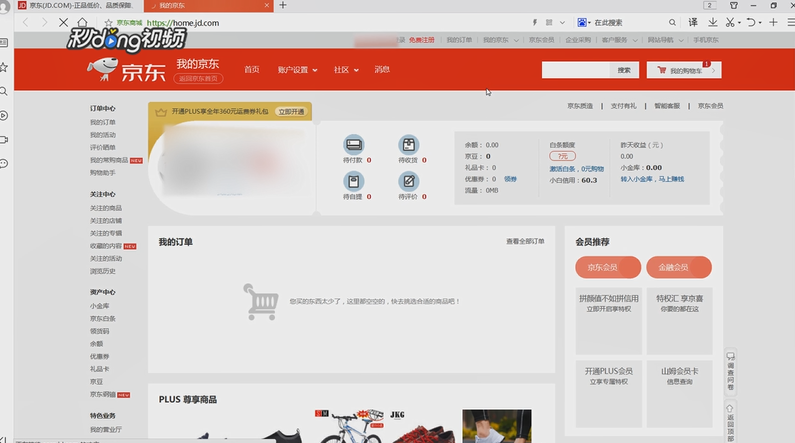
Task: Open the shopping cart button
Action: coord(684,70)
